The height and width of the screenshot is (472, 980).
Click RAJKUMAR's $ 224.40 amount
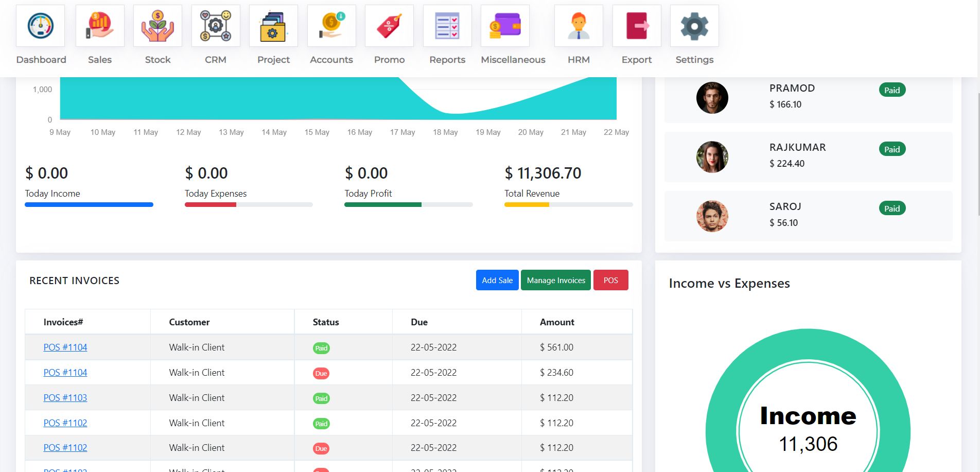(787, 164)
